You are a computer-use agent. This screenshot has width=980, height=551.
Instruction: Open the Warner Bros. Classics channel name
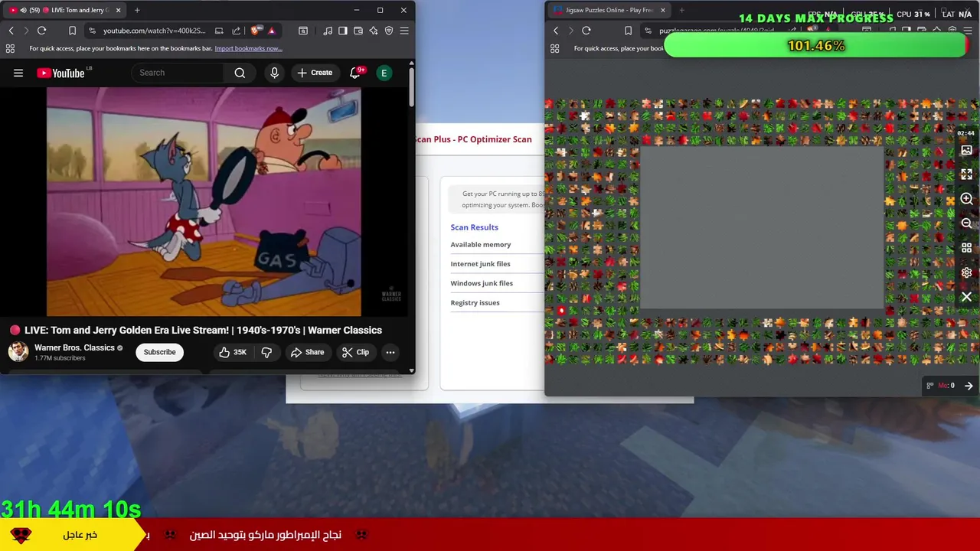click(x=74, y=347)
